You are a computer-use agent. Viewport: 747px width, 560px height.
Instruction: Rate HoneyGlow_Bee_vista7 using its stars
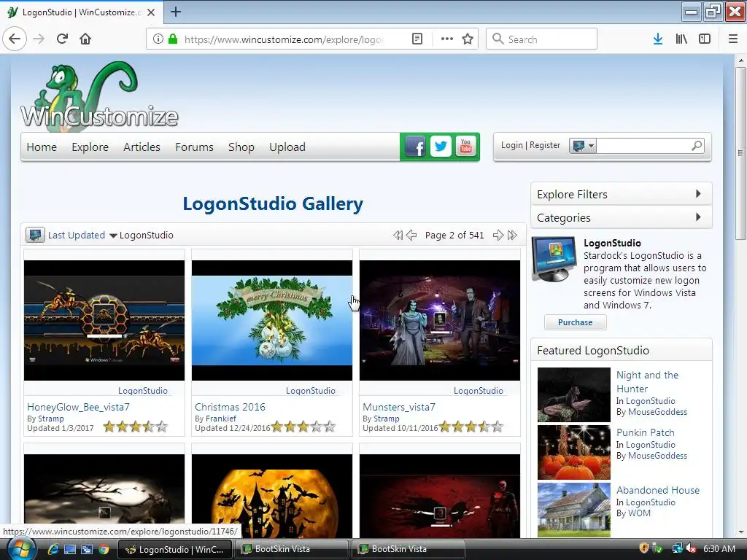pos(136,427)
